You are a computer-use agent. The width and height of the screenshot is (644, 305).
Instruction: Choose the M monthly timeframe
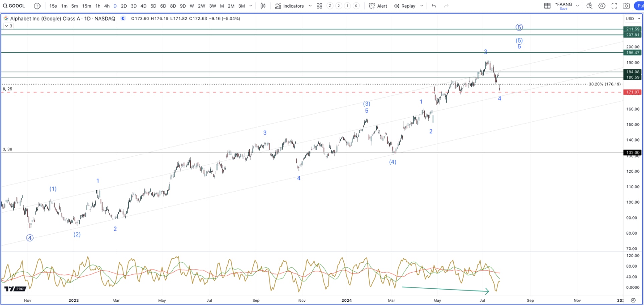coord(222,6)
